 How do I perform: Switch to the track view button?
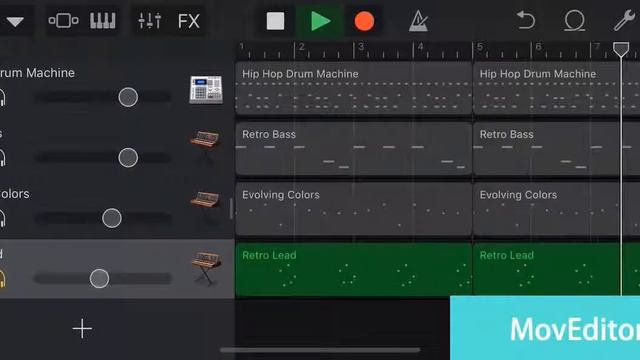63,20
